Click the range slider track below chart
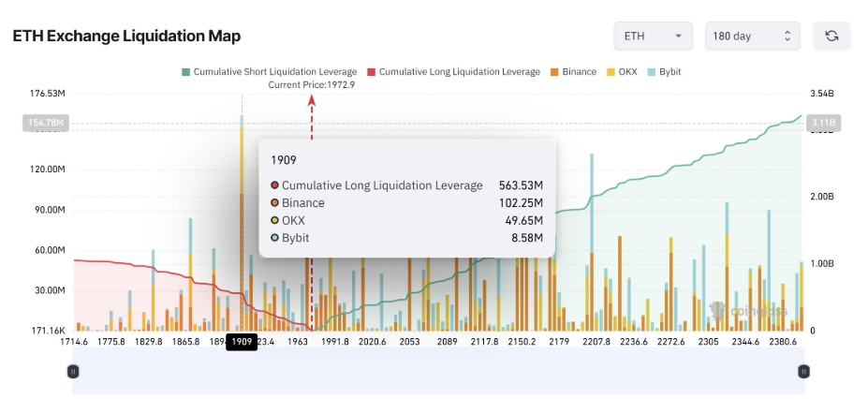Viewport: 868px width, 399px height. coord(438,371)
